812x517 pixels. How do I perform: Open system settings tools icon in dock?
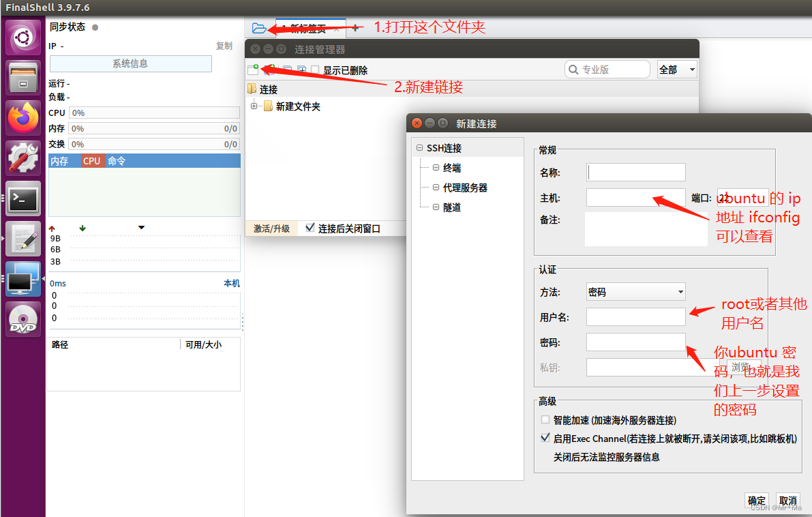pos(23,158)
